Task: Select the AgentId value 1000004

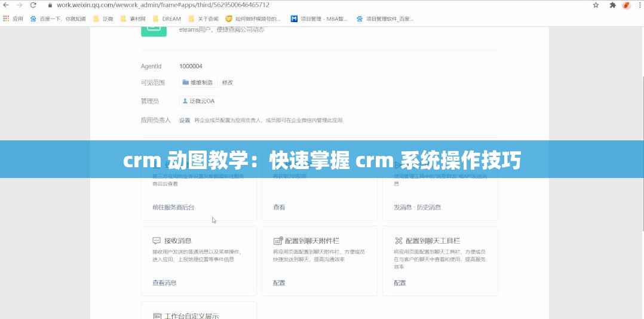Action: click(x=191, y=66)
